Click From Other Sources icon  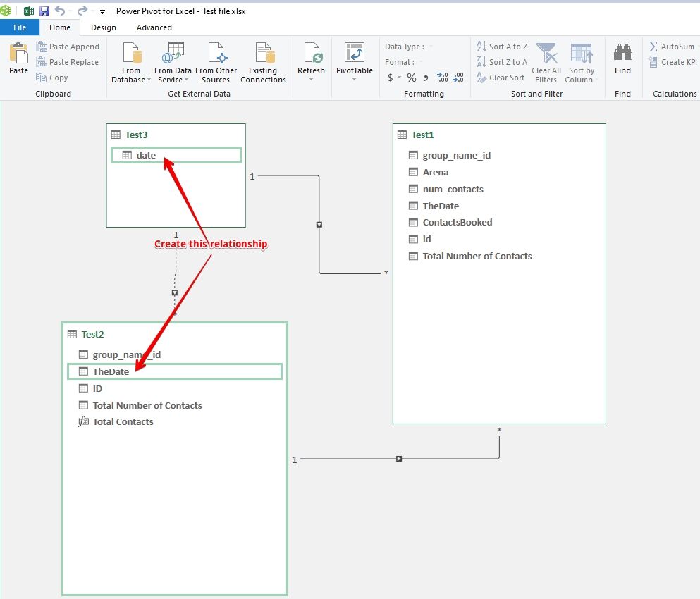pyautogui.click(x=216, y=53)
